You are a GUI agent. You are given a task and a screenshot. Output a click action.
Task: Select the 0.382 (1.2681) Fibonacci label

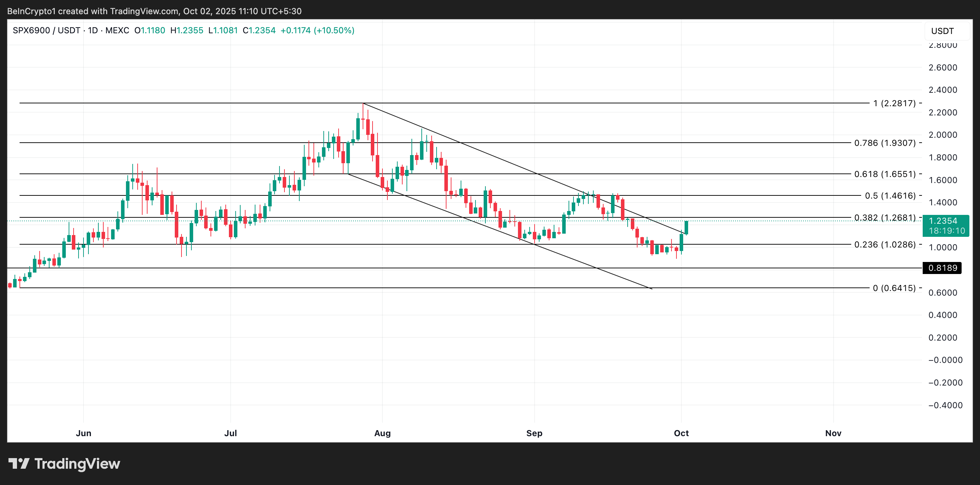(x=884, y=217)
